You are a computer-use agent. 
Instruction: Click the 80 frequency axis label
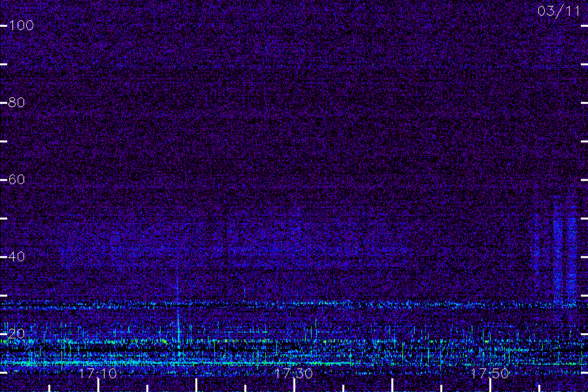pyautogui.click(x=16, y=103)
